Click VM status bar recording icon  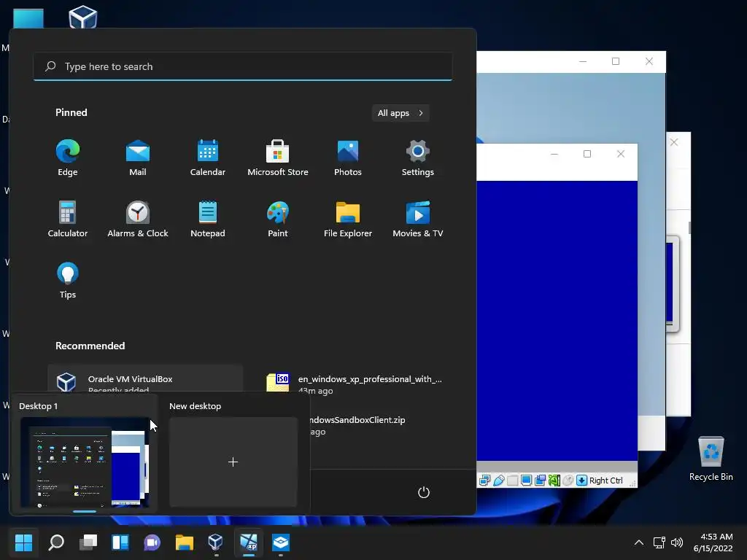click(x=540, y=481)
